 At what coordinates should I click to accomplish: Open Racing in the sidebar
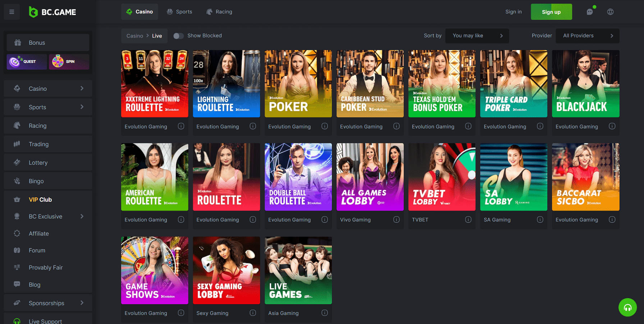point(48,126)
